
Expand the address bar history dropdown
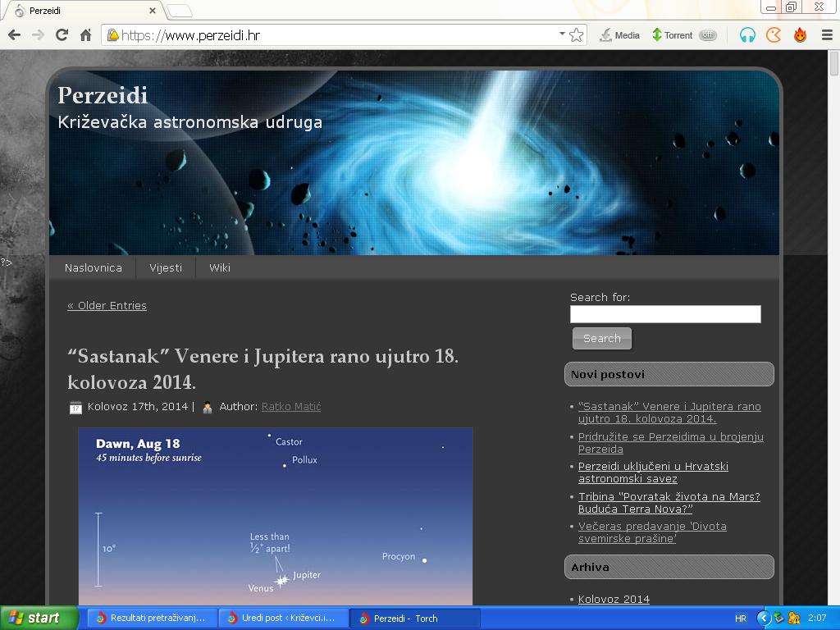(x=562, y=34)
